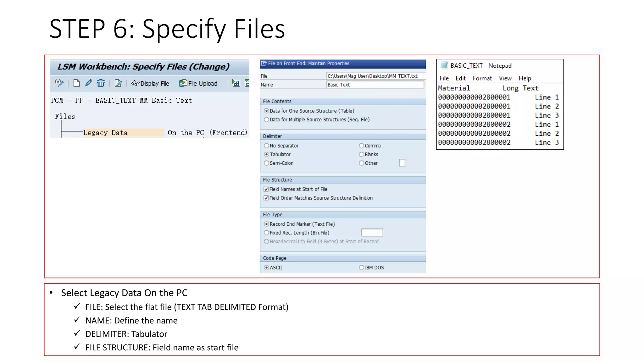644x362 pixels.
Task: Click the Notepad icon in BASIC_TEXT title bar
Action: pyautogui.click(x=444, y=65)
